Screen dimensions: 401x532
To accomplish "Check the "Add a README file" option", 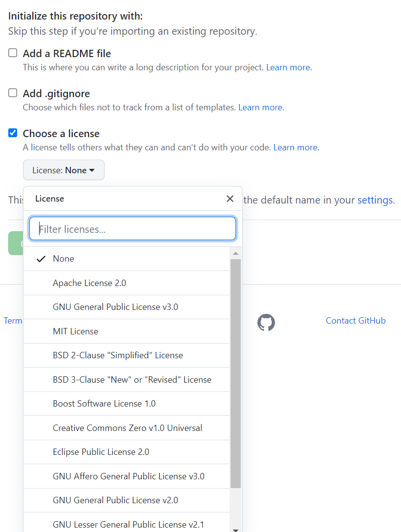I will (x=12, y=53).
